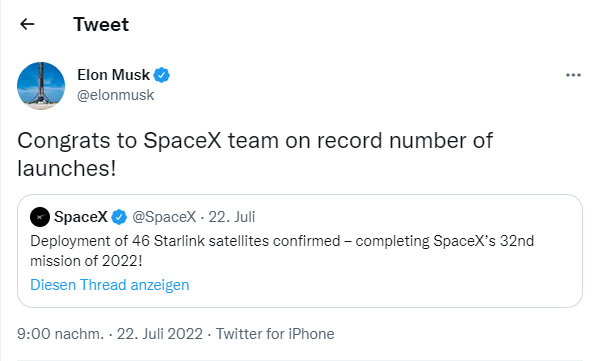Viewport: 595px width, 361px height.
Task: Open the @elonmusk handle profile
Action: (x=115, y=95)
